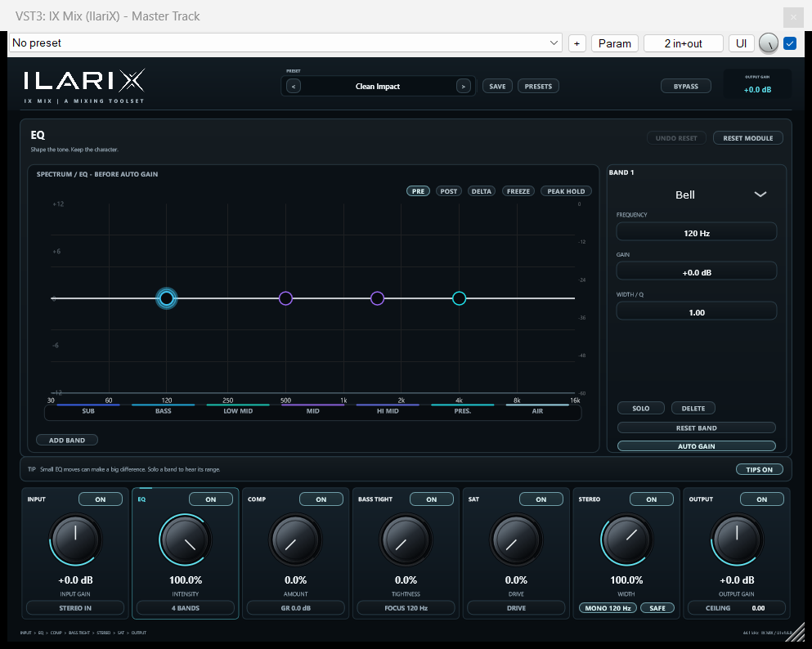Open the STEREO IN input selector

[75, 608]
